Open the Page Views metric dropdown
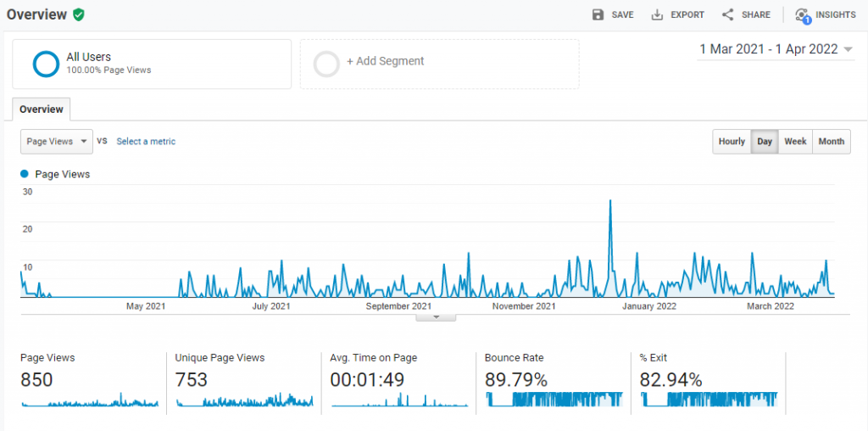Viewport: 868px width, 431px height. click(x=57, y=142)
